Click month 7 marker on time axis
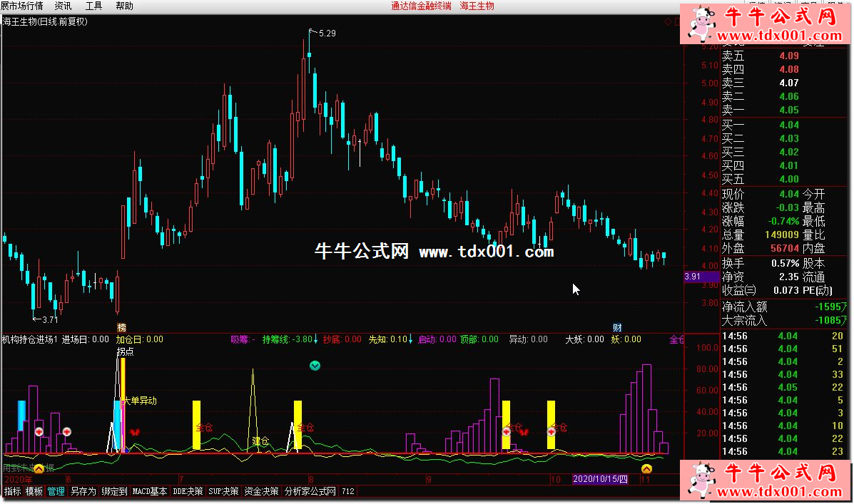The image size is (854, 504). 181,480
